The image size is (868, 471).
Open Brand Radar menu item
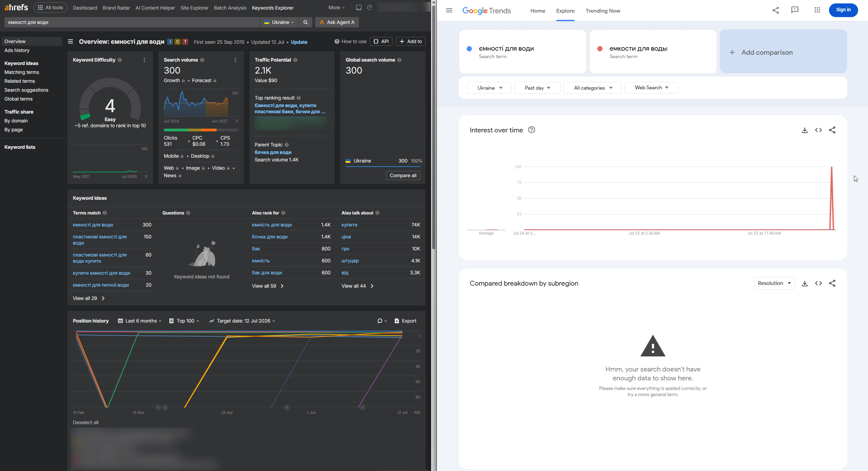click(116, 8)
